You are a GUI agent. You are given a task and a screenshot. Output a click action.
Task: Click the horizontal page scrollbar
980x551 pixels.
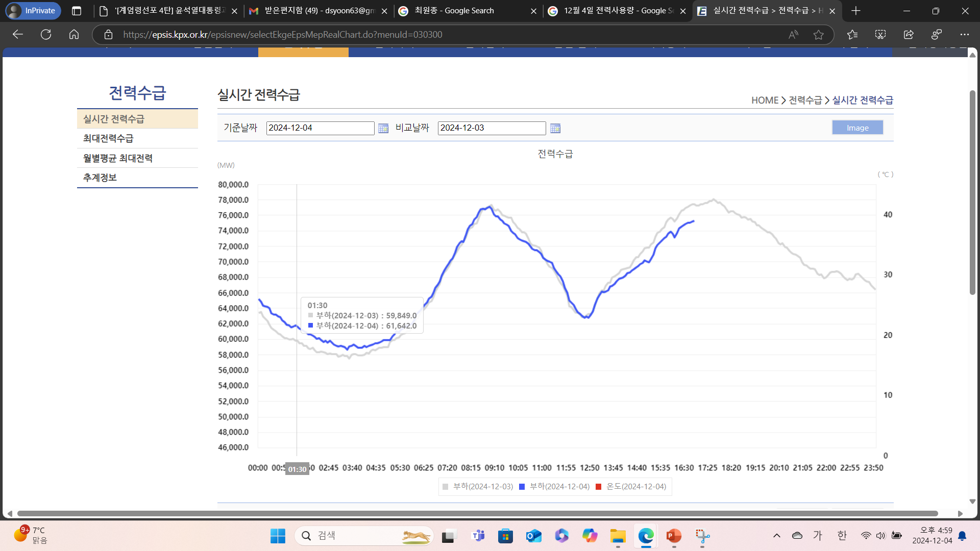[x=477, y=513]
